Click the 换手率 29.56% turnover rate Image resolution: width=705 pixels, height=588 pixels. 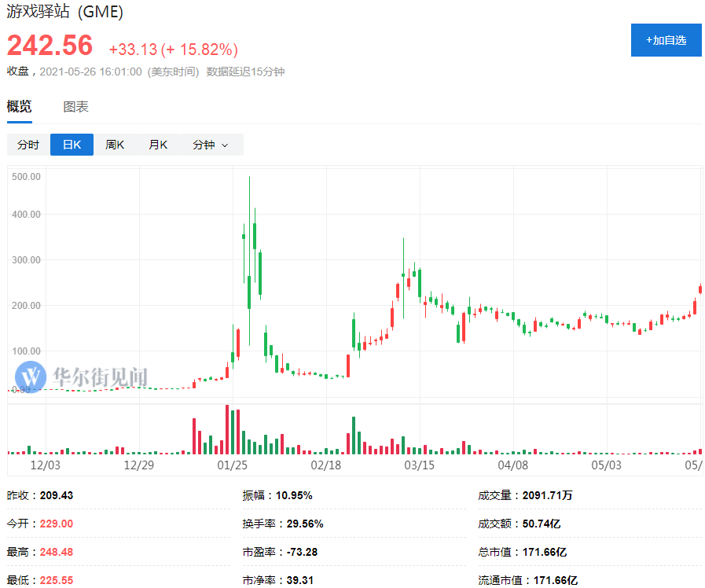305,524
